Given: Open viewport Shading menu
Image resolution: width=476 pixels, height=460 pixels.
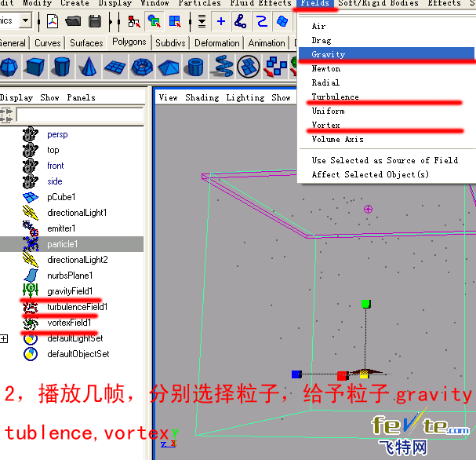Looking at the screenshot, I should pos(202,97).
